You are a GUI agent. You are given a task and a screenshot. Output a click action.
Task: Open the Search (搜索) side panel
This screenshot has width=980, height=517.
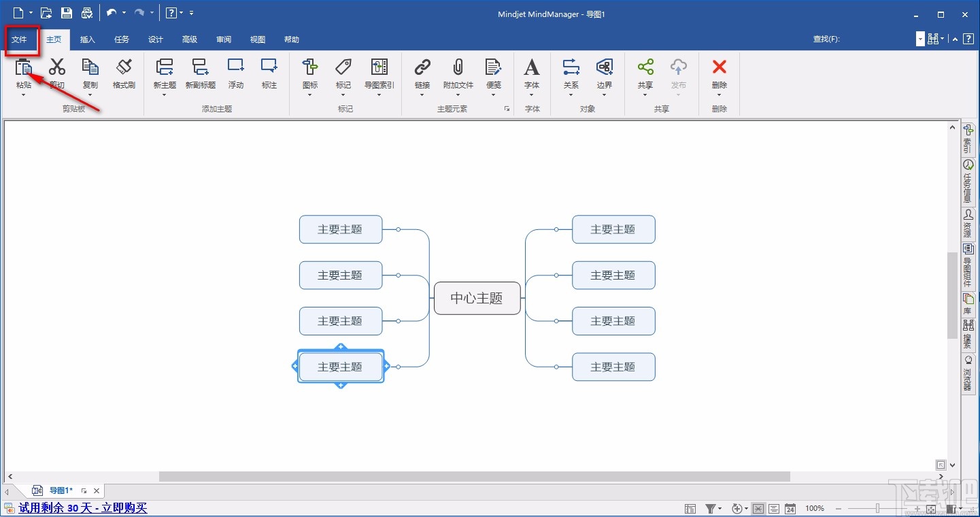(x=968, y=334)
